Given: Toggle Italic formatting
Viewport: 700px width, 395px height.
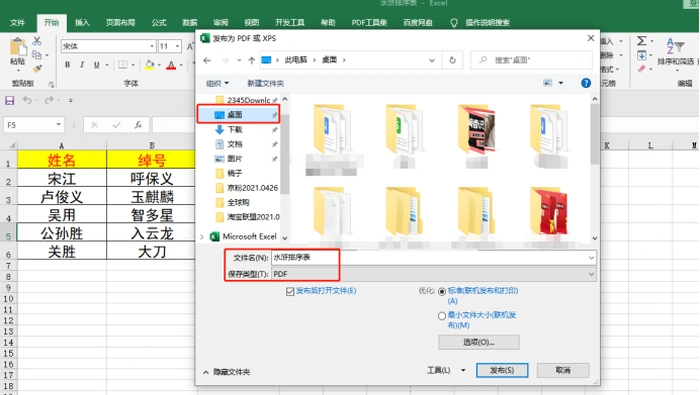Looking at the screenshot, I should 82,65.
